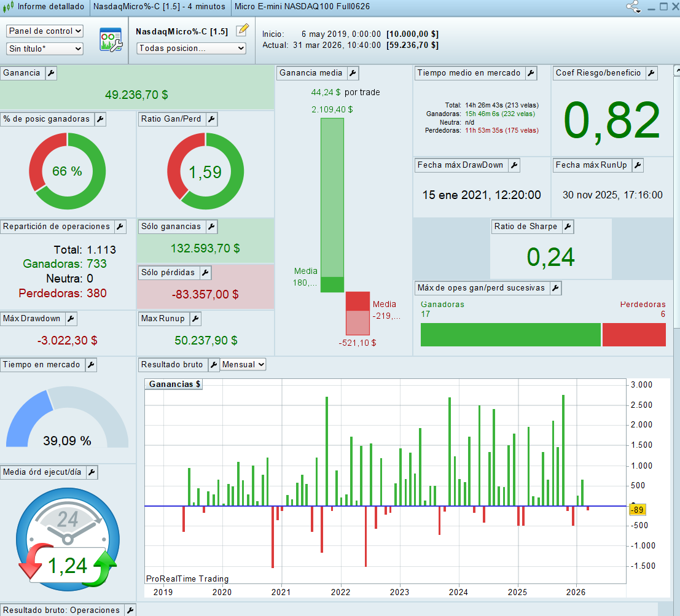Expand the Panel de control dropdown

point(45,31)
